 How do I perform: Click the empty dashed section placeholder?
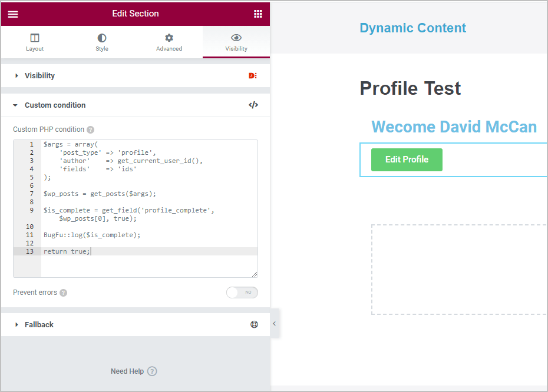click(x=459, y=270)
